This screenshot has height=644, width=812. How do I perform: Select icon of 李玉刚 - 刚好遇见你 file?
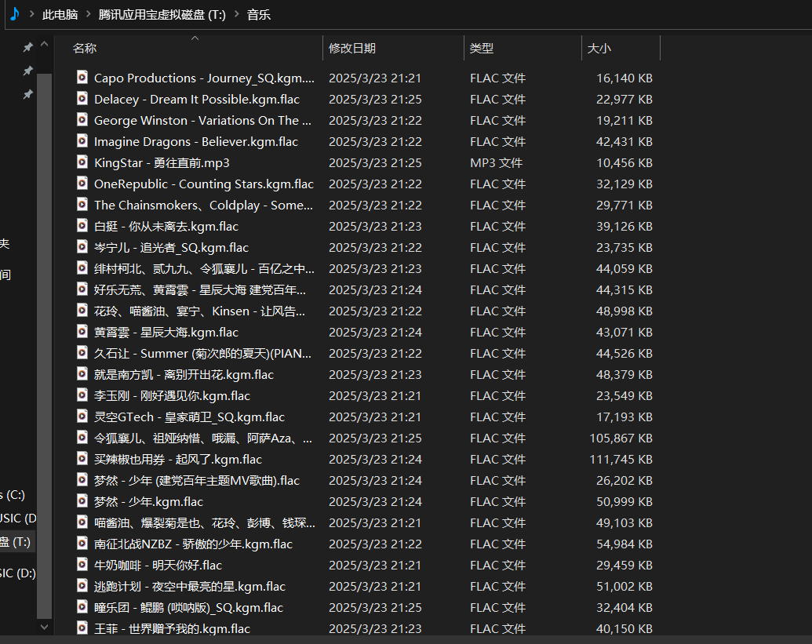pos(82,395)
